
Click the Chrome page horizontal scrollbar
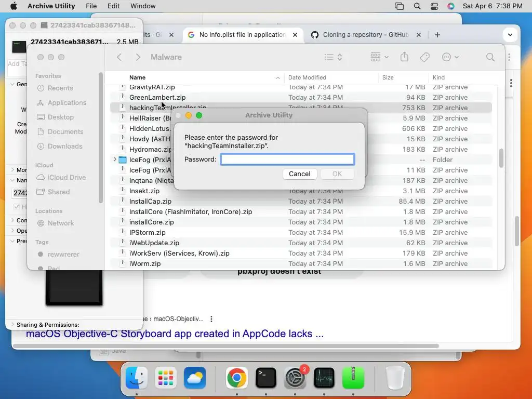[225, 346]
